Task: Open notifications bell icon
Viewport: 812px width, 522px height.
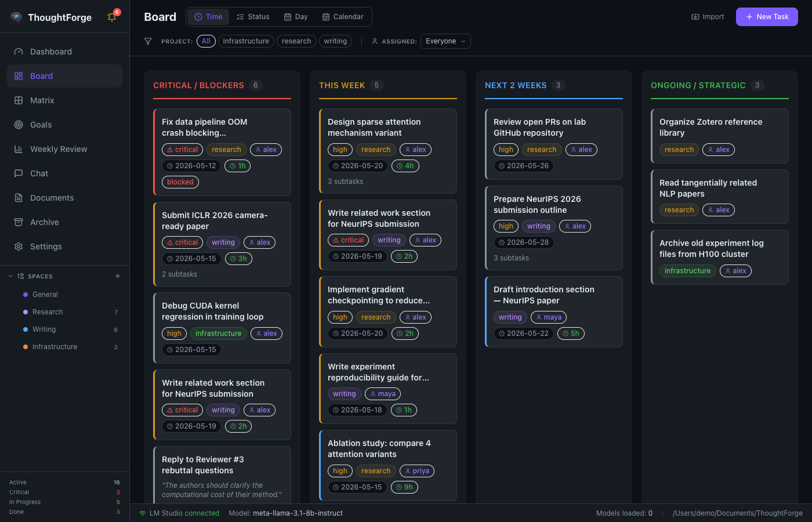Action: 112,17
